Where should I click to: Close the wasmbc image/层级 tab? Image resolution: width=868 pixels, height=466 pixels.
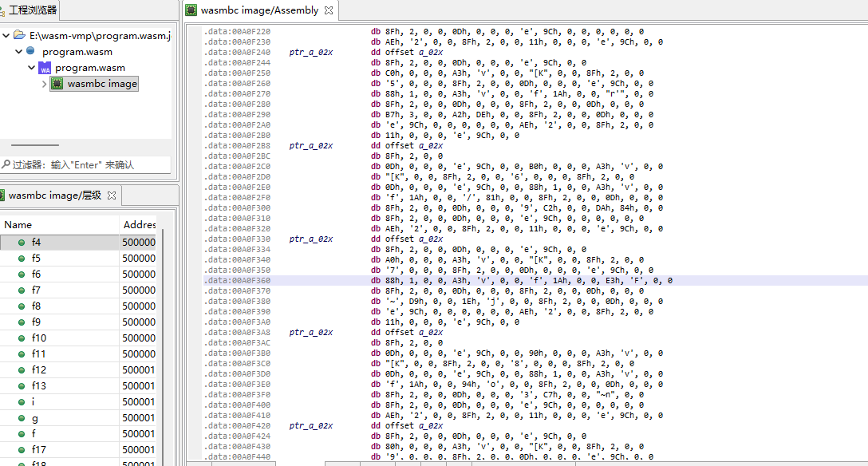112,195
